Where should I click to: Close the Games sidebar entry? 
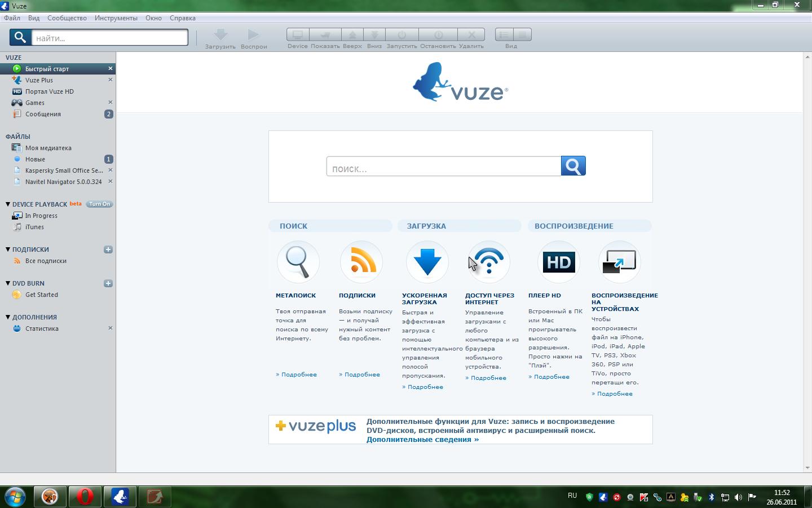pyautogui.click(x=111, y=102)
